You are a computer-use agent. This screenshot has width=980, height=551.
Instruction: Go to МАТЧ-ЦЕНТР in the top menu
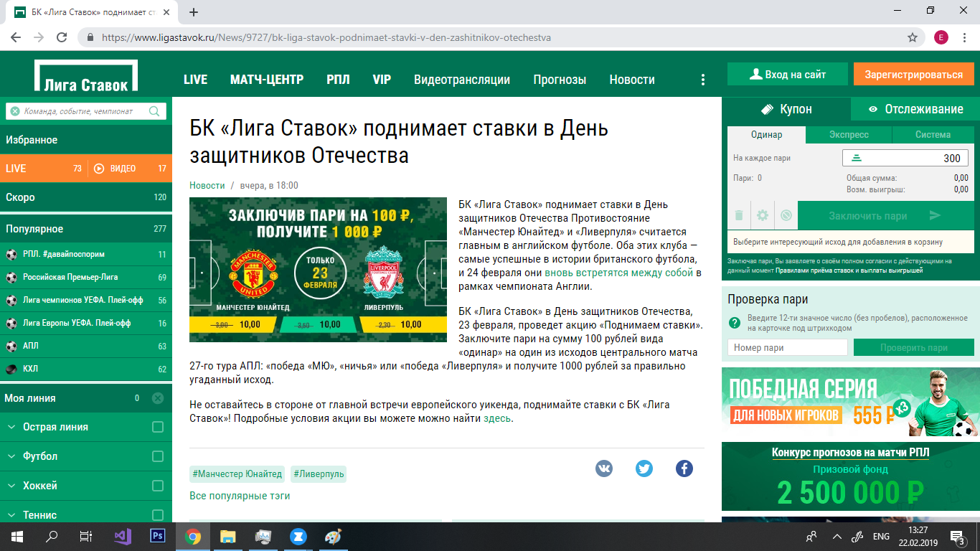[267, 80]
